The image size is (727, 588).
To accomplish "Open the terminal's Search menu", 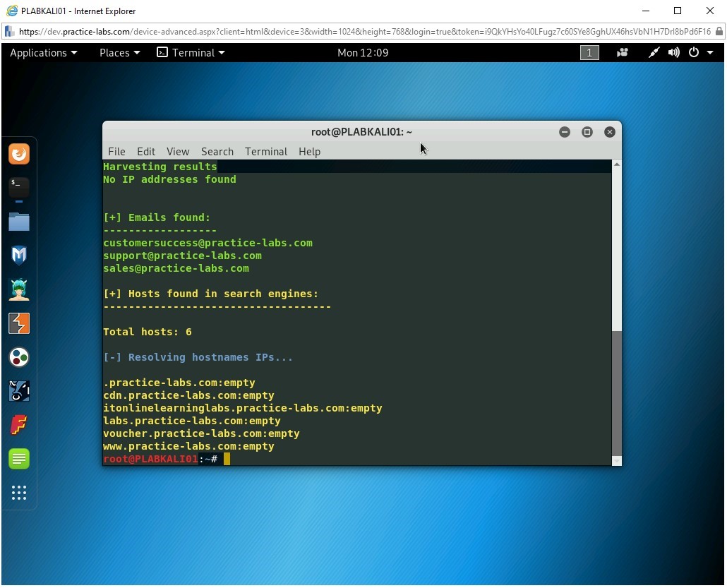I will pyautogui.click(x=217, y=151).
